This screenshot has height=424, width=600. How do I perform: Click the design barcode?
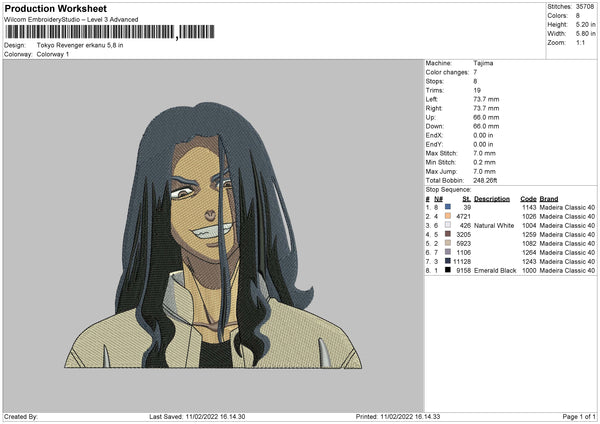click(110, 32)
